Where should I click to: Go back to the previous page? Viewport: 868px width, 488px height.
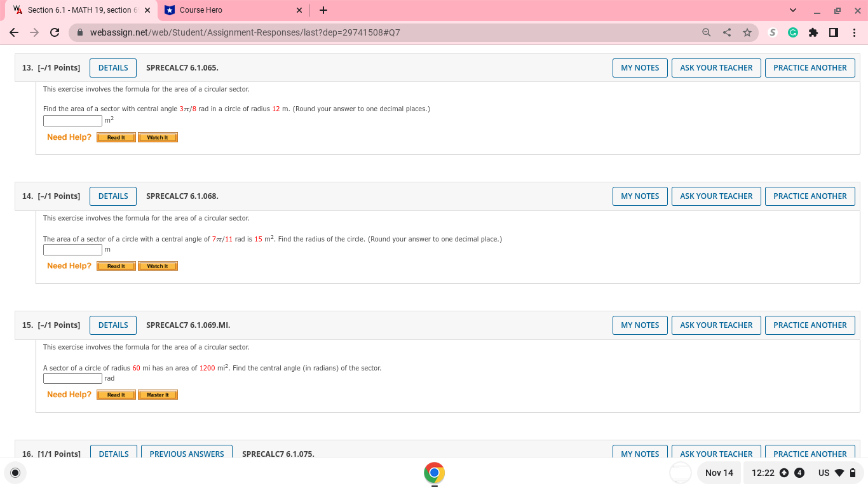coord(14,32)
